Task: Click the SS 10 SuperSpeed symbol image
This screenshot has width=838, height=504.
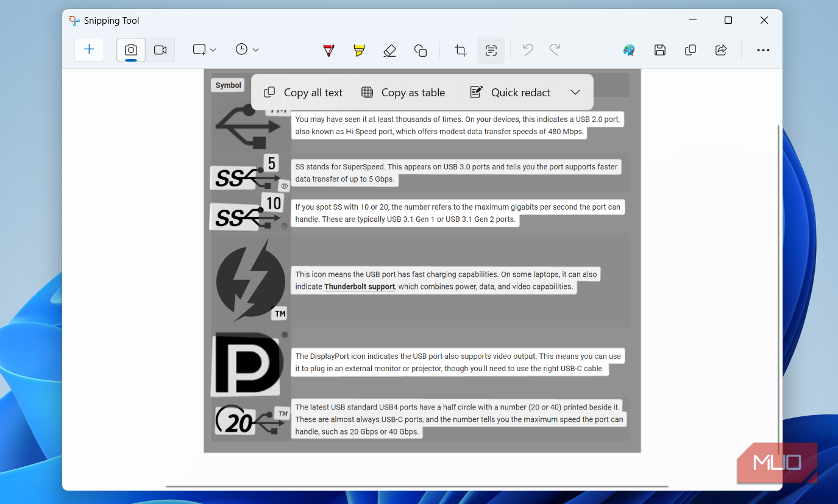Action: [x=249, y=212]
